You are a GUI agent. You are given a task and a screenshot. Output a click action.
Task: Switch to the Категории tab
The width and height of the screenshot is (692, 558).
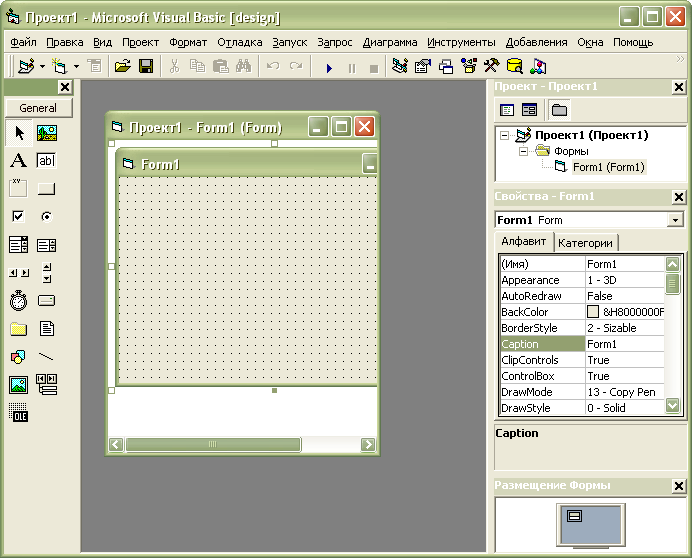pyautogui.click(x=585, y=243)
